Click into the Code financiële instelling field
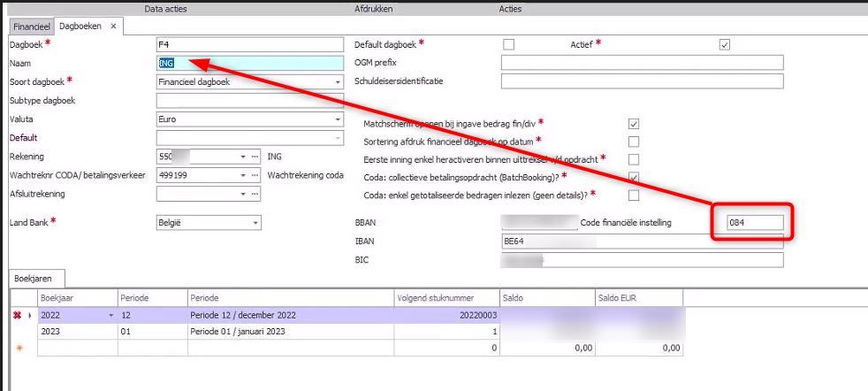This screenshot has width=868, height=391. (753, 223)
